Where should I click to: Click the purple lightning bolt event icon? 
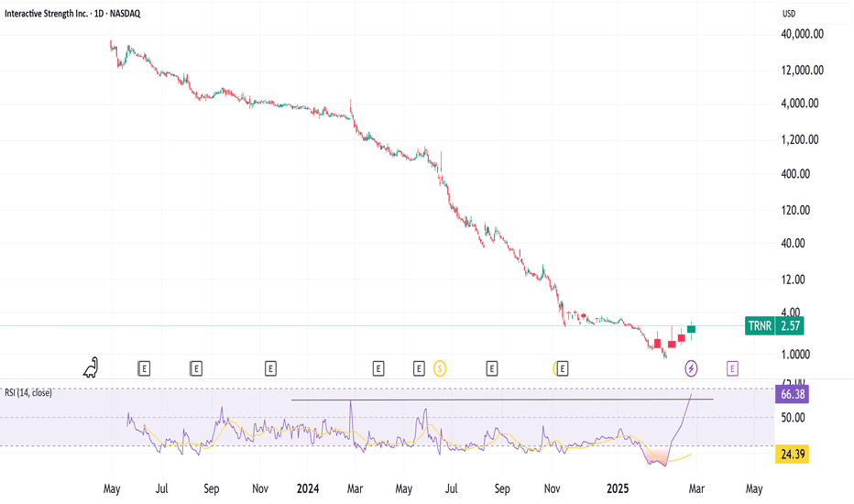[691, 369]
